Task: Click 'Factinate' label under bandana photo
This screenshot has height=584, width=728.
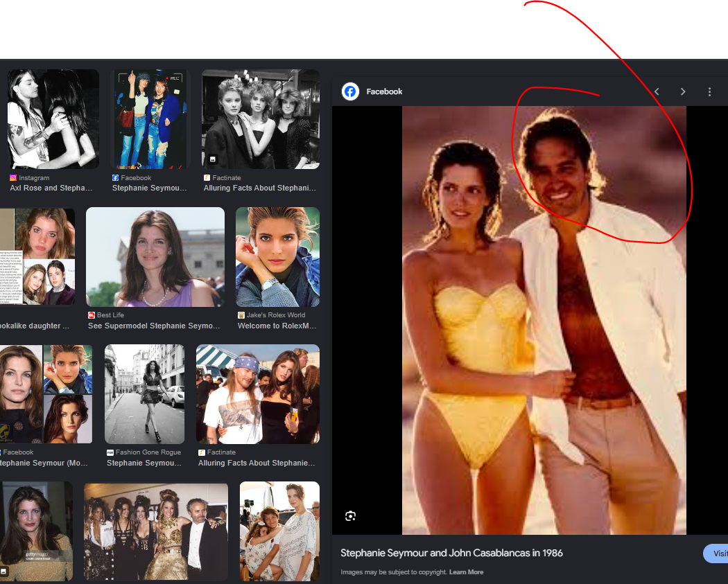Action: pos(221,452)
